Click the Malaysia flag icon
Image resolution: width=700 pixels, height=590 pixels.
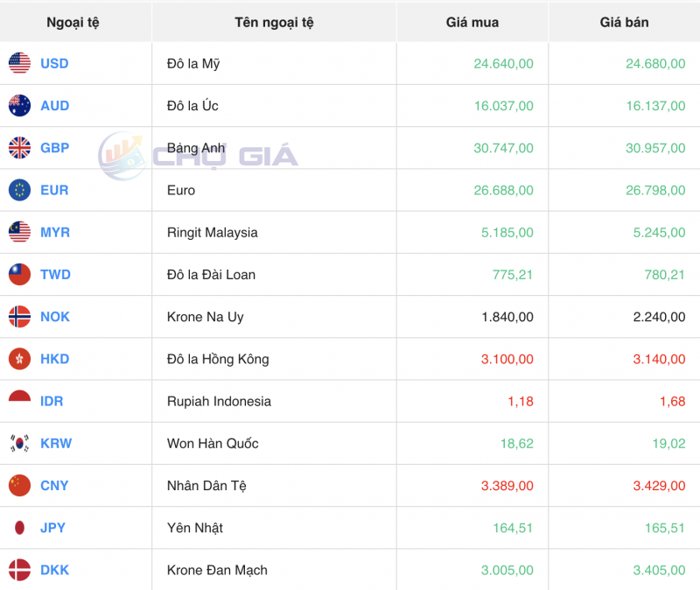click(19, 232)
